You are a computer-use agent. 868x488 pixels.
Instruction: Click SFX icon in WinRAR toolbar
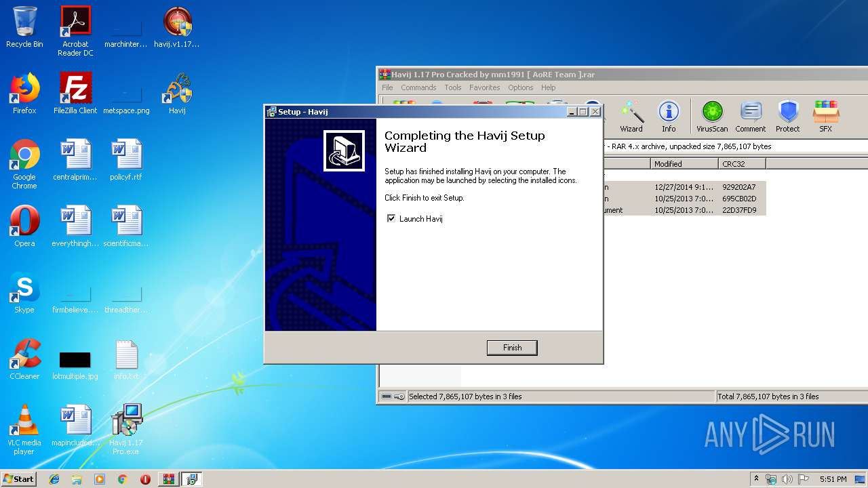[825, 117]
